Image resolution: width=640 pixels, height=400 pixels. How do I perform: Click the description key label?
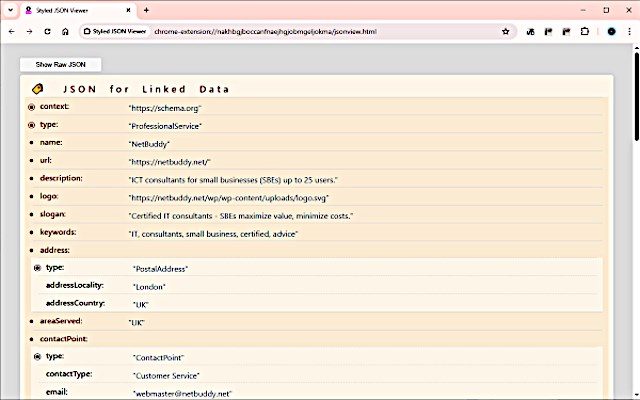tap(61, 178)
